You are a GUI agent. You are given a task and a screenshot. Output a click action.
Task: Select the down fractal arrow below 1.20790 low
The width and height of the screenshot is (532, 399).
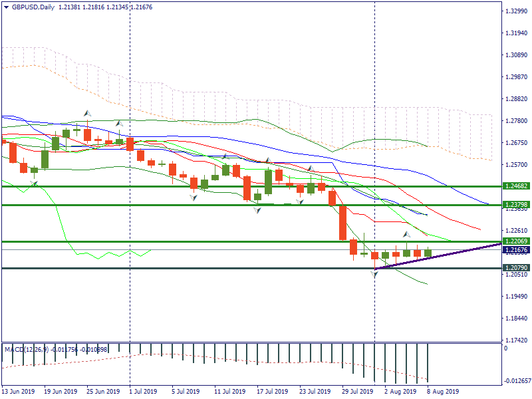point(374,273)
